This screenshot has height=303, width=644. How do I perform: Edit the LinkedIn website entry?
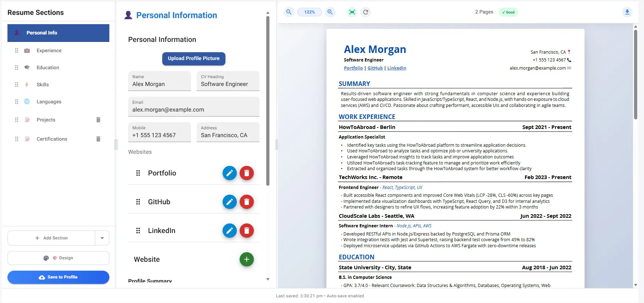(x=230, y=231)
